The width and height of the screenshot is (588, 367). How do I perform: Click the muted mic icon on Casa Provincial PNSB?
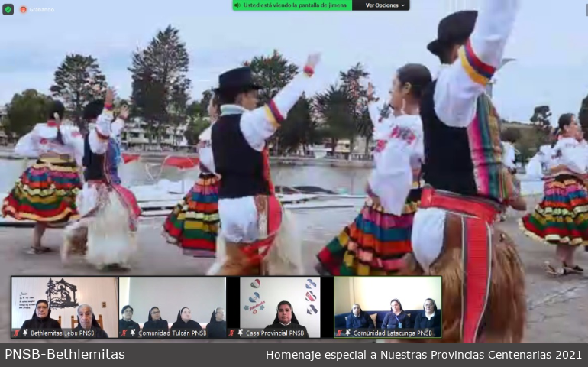pyautogui.click(x=232, y=333)
